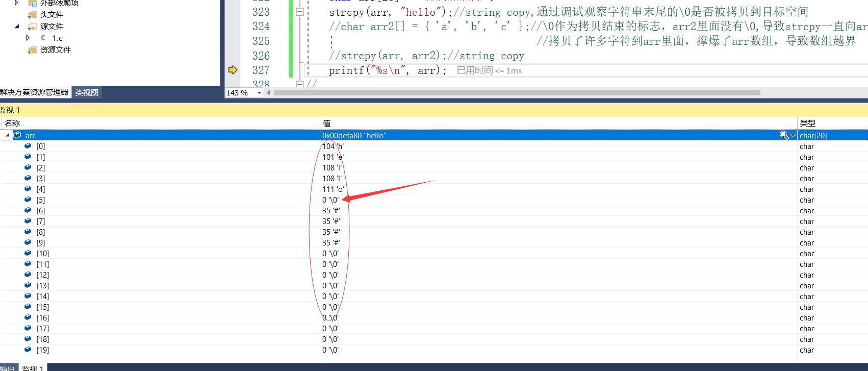Switch to 解决方案资源管理器 tab
Viewport: 868px width, 371px height.
tap(35, 92)
